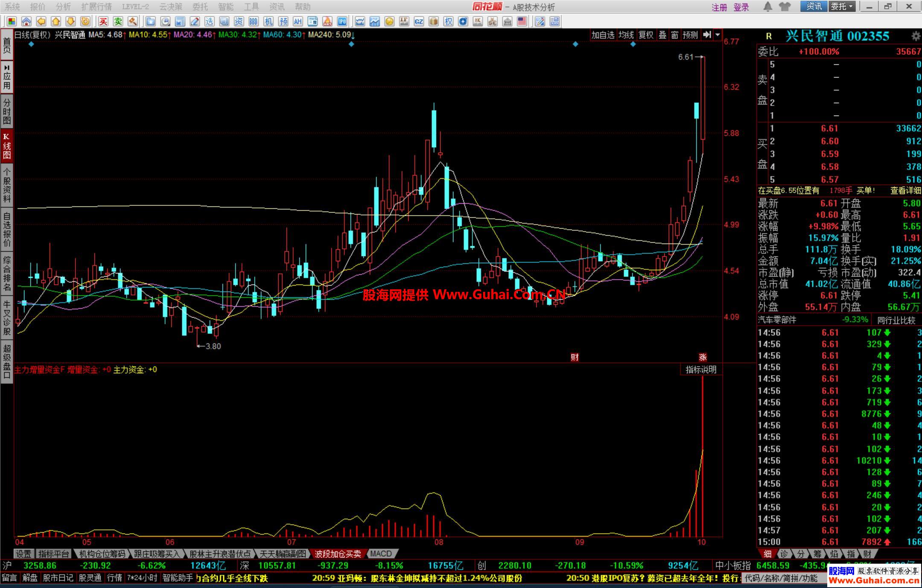Image resolution: width=922 pixels, height=588 pixels.
Task: Click the green 卖 (sell) icon
Action: [118, 21]
